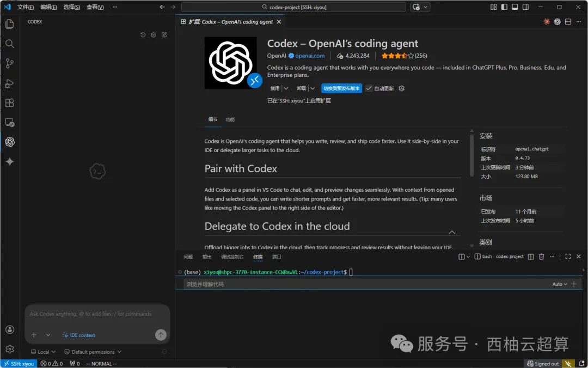588x368 pixels.
Task: Open the Source Control view
Action: click(10, 63)
